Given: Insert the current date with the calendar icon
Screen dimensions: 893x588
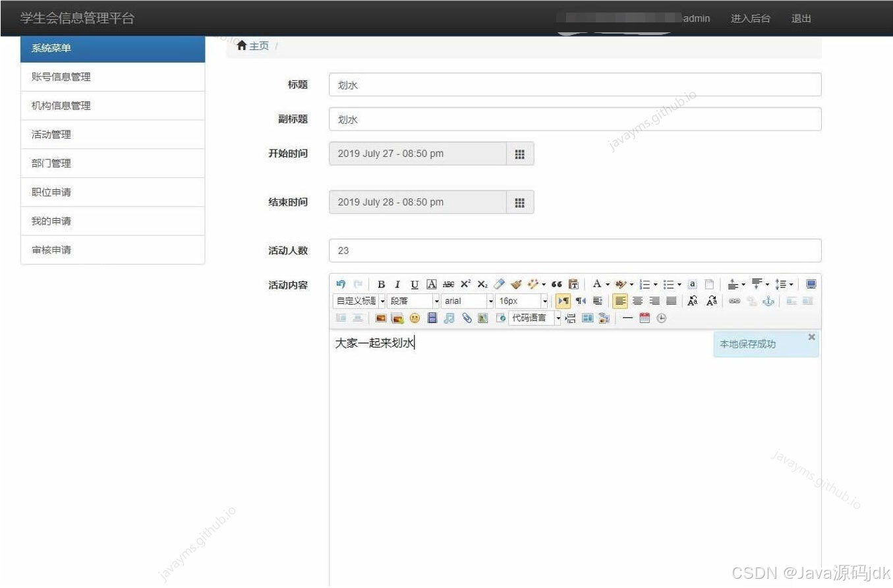Looking at the screenshot, I should [645, 318].
